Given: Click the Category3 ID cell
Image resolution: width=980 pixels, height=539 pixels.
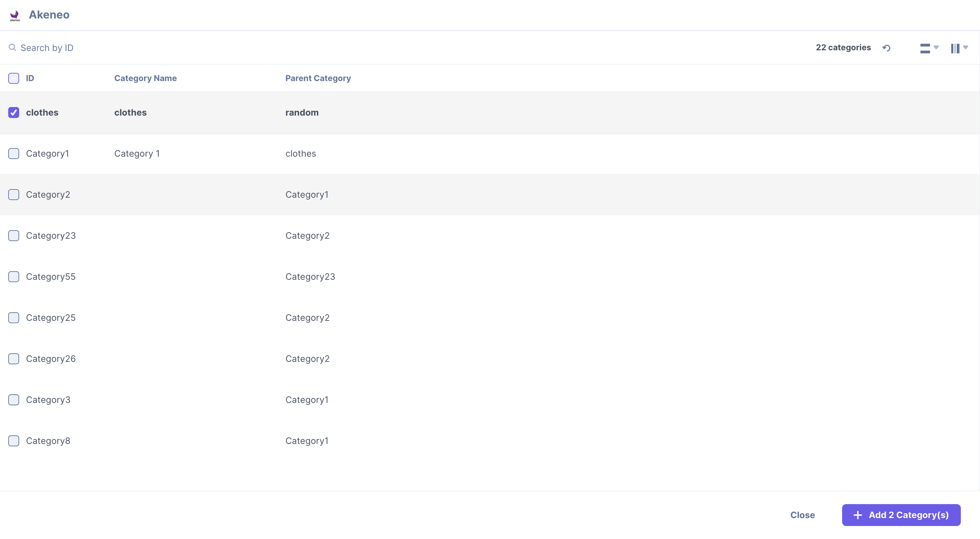Looking at the screenshot, I should 48,400.
